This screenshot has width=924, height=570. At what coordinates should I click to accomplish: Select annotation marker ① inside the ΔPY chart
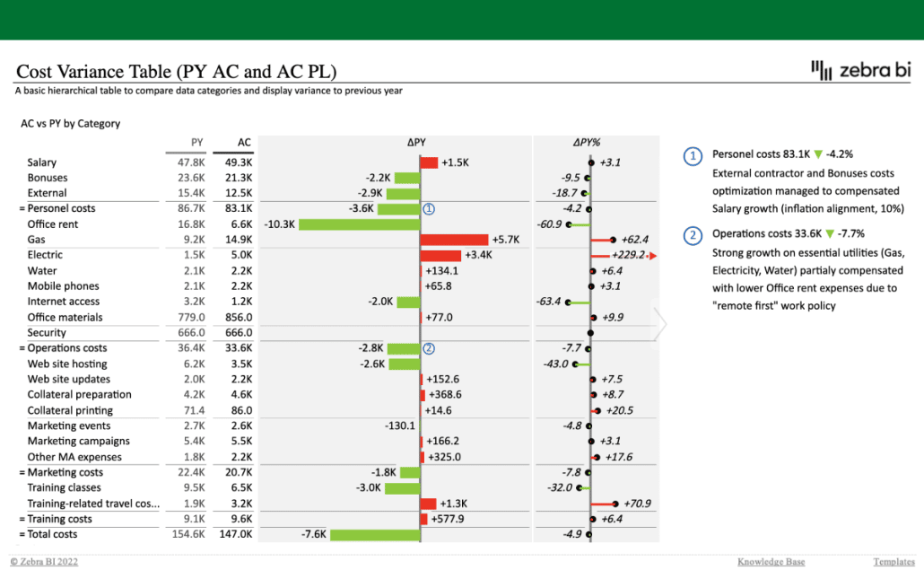(x=429, y=208)
